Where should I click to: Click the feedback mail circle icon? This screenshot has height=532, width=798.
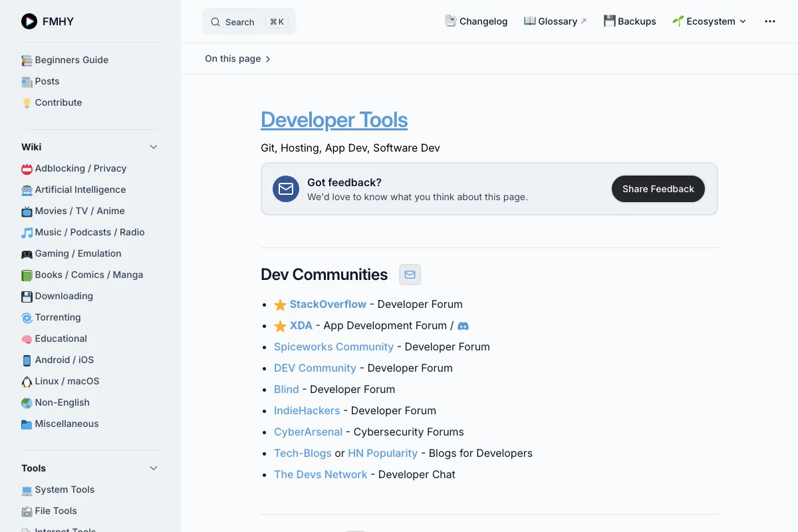(286, 189)
